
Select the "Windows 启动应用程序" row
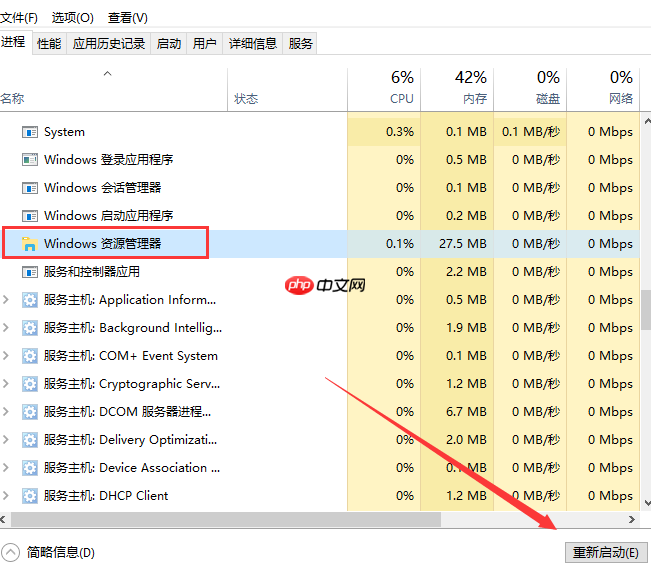[x=320, y=216]
